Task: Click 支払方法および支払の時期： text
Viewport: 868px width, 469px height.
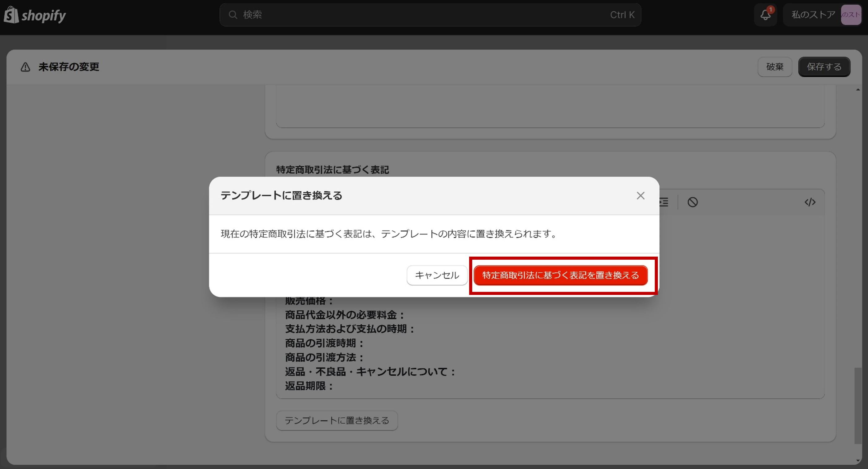Action: tap(350, 329)
